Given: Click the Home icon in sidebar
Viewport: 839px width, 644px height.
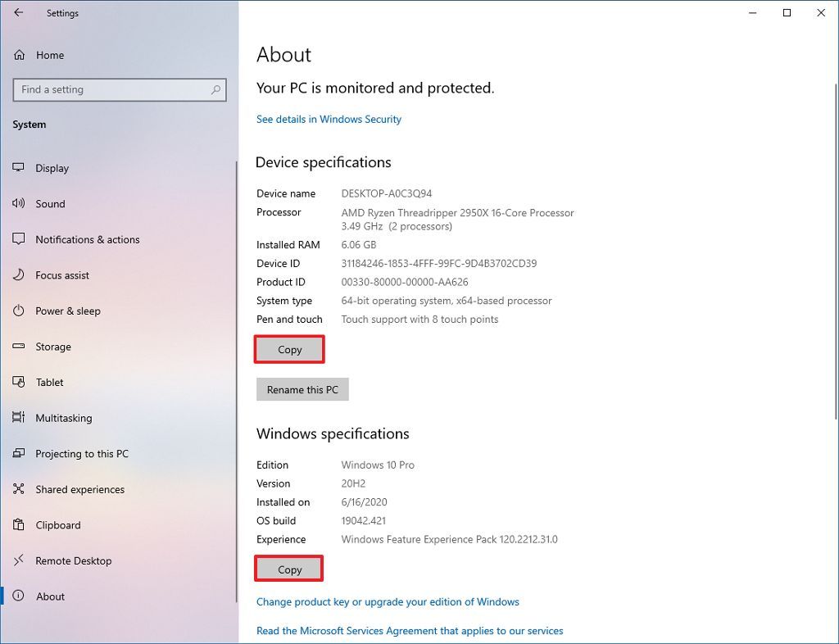Looking at the screenshot, I should [19, 55].
